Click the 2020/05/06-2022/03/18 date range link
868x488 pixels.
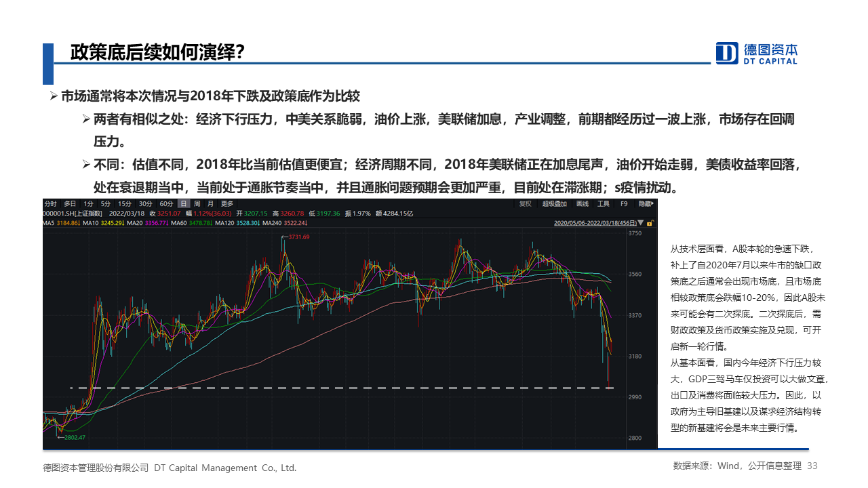(x=595, y=222)
